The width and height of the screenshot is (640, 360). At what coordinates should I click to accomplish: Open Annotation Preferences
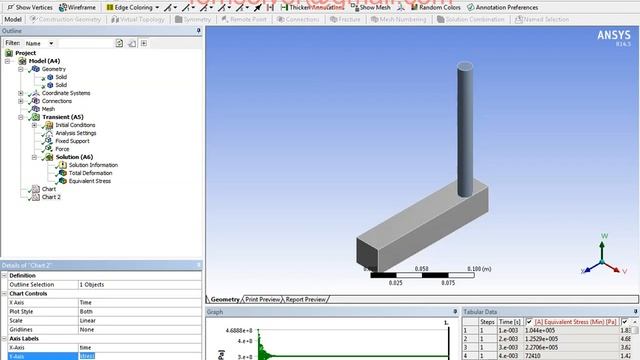[502, 7]
